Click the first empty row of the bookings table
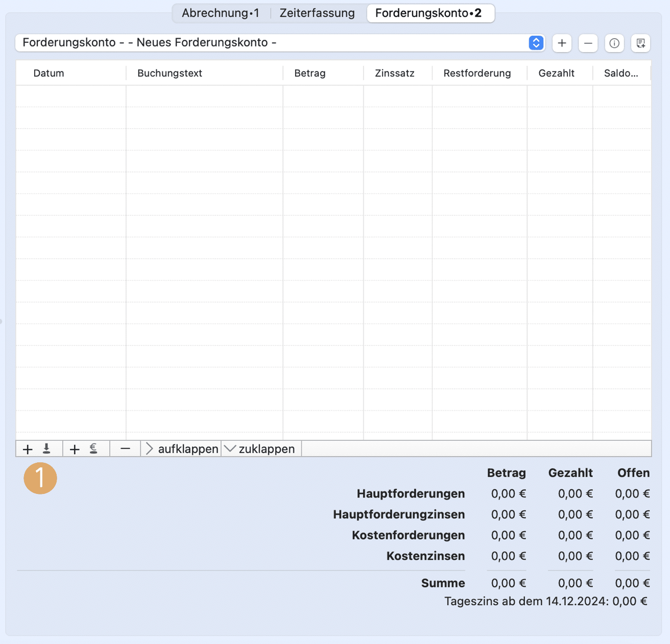 [333, 96]
